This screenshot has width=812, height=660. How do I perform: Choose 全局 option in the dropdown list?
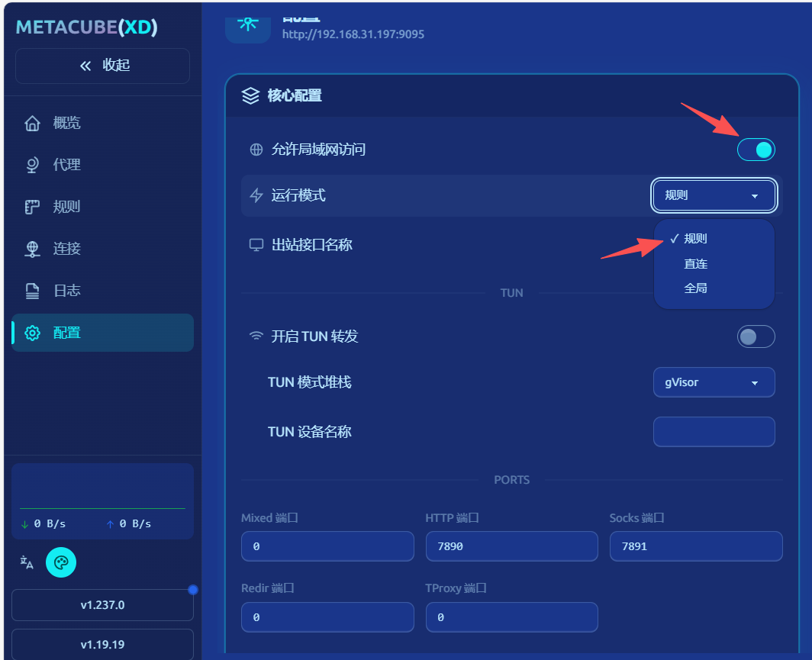click(714, 288)
